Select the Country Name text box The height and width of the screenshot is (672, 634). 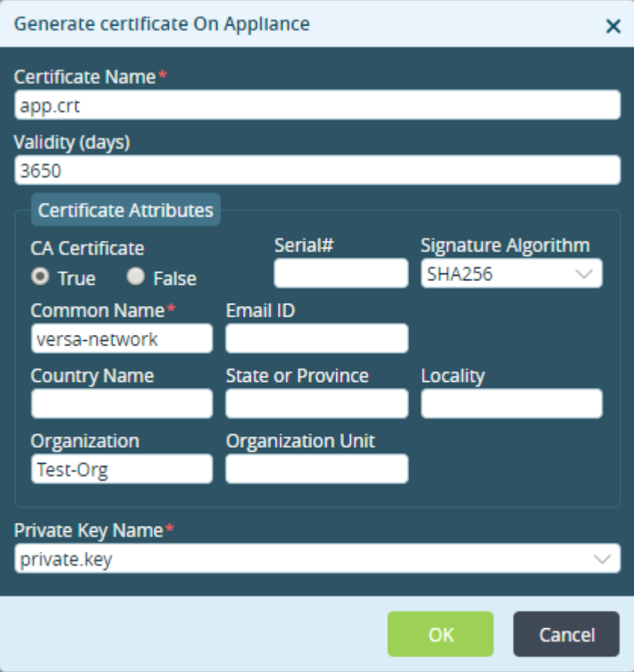[x=122, y=404]
